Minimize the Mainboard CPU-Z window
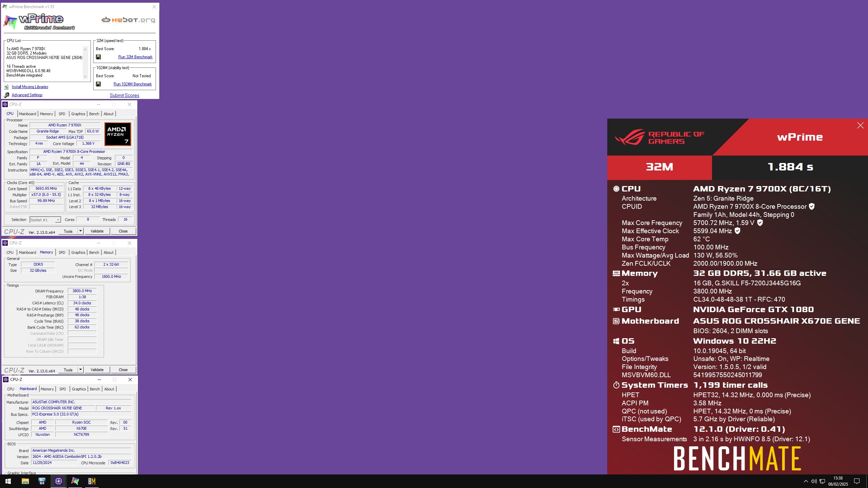 click(x=99, y=380)
